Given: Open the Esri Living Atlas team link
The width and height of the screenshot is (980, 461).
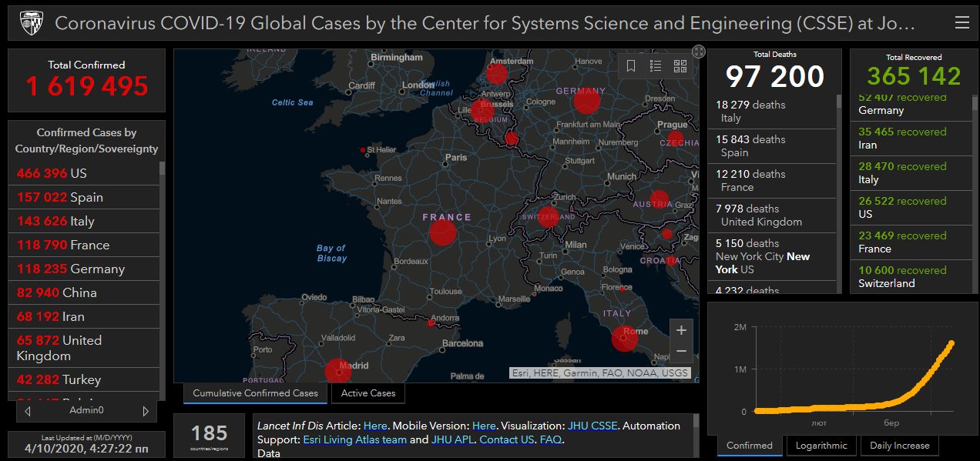Looking at the screenshot, I should click(x=354, y=440).
